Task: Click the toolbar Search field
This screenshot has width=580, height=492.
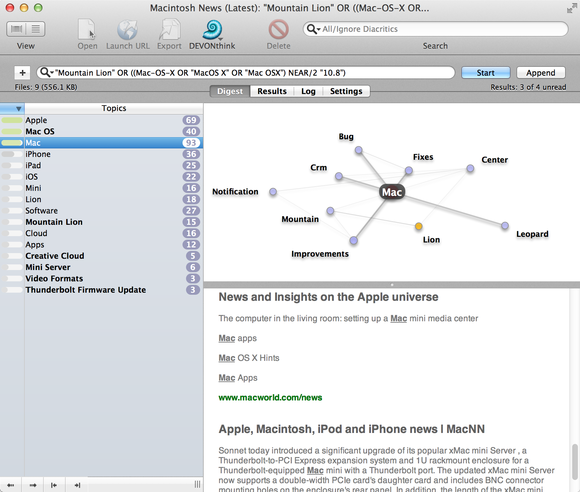Action: point(435,29)
